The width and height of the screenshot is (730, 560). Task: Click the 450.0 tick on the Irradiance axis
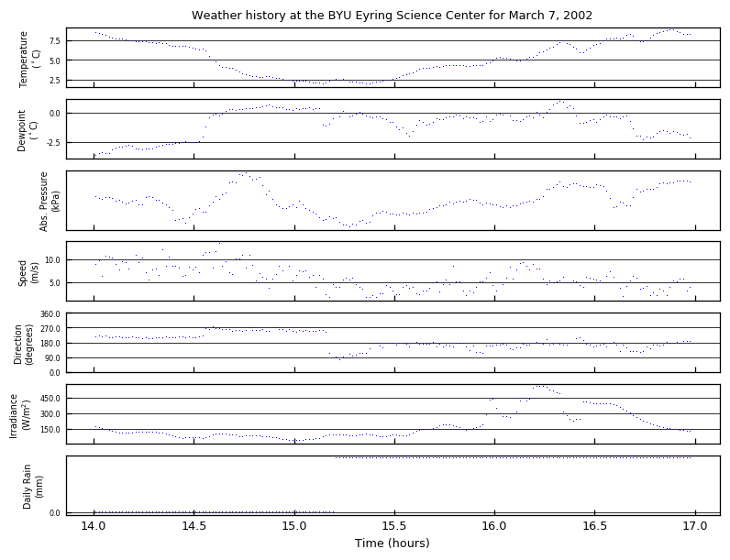coord(50,399)
